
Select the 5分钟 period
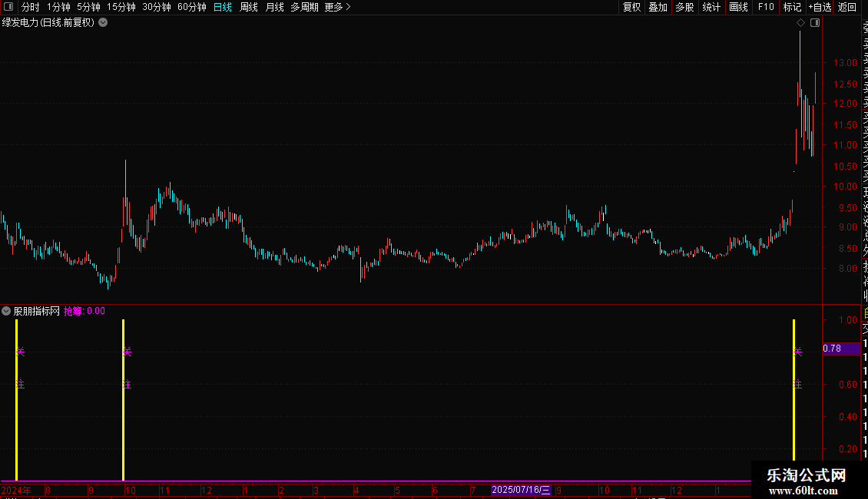tap(88, 7)
